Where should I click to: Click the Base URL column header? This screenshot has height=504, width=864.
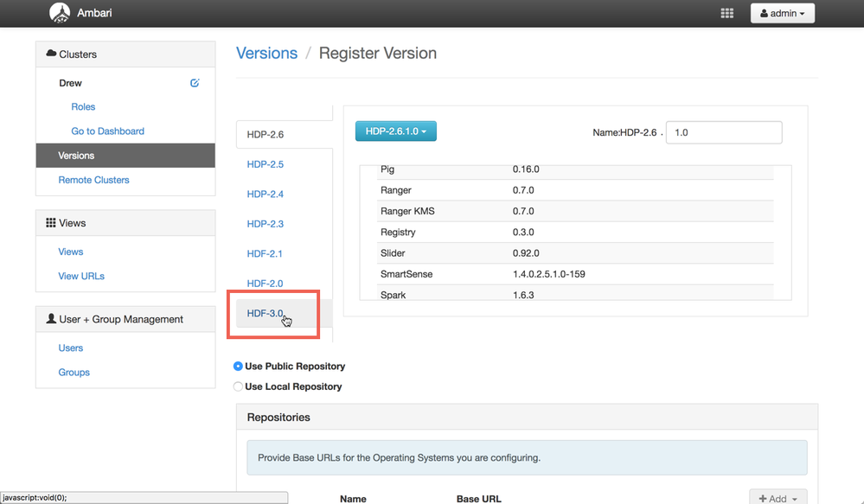point(479,499)
